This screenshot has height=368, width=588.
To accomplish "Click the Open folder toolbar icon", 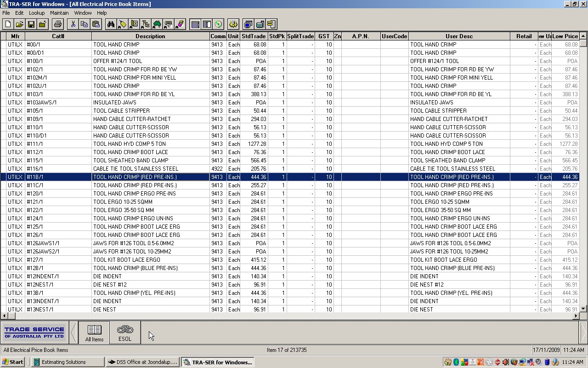I will pos(19,24).
